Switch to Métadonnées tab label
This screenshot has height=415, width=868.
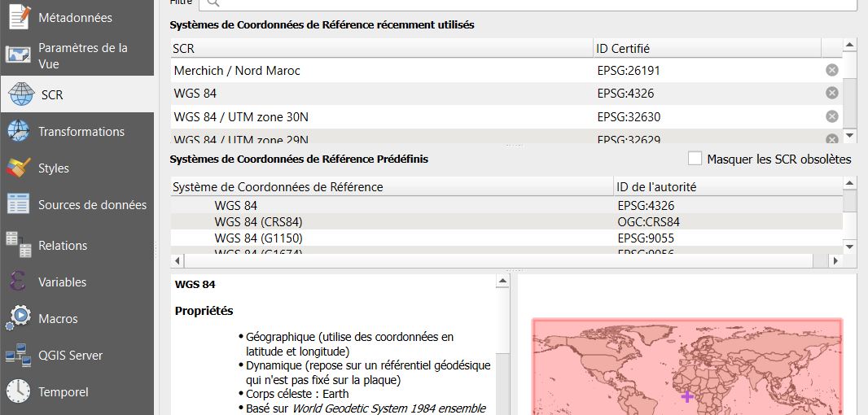(x=75, y=18)
